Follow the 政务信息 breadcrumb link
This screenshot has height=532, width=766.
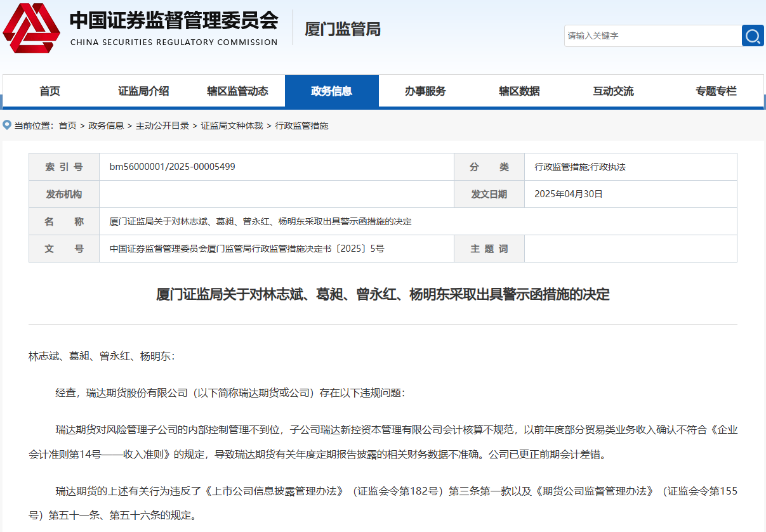click(106, 126)
